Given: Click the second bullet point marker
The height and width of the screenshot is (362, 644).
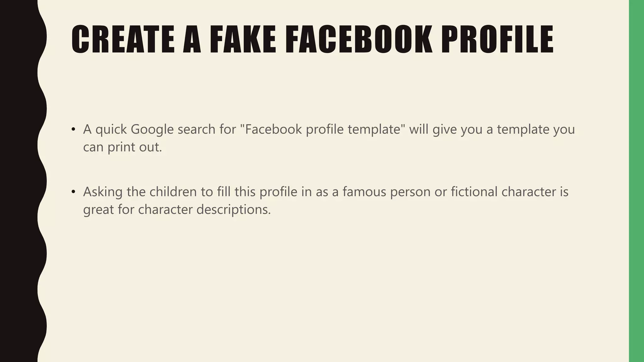Looking at the screenshot, I should click(73, 192).
